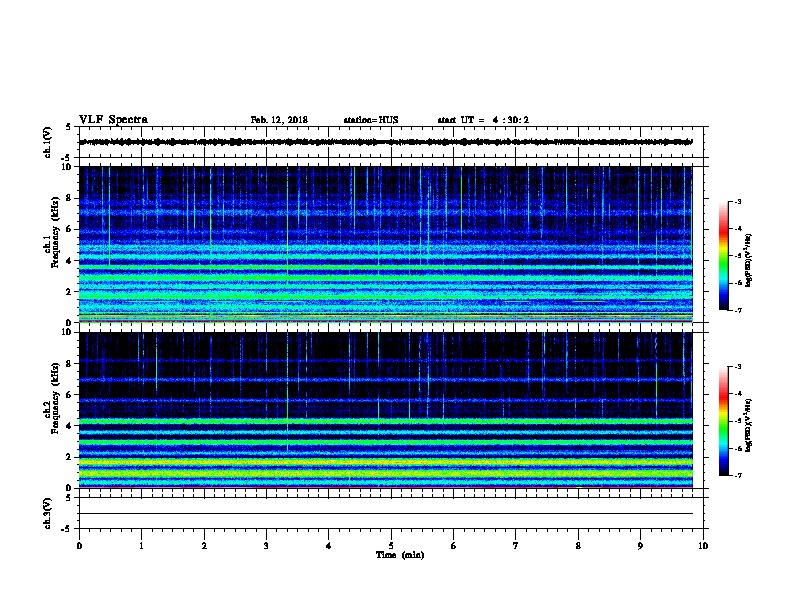Click the ch.1 'Frequency (kHz)' axis label
This screenshot has height=612, width=792.
[x=55, y=232]
